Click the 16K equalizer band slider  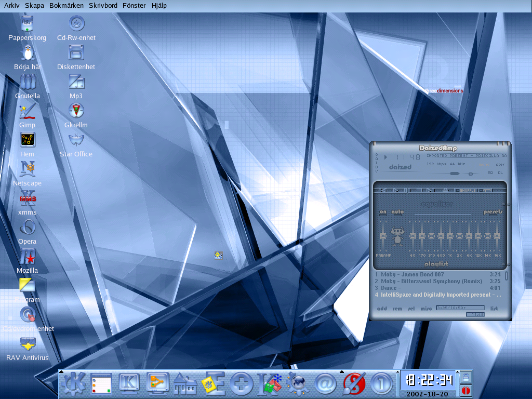tap(497, 236)
